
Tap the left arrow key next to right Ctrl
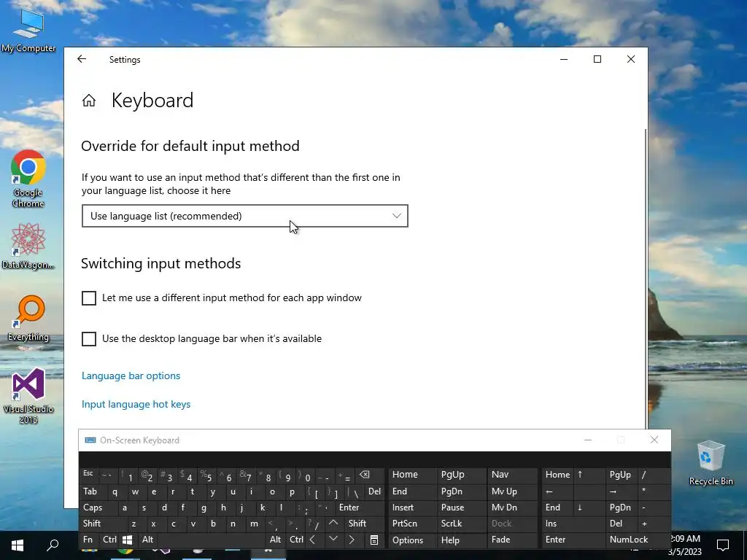(x=312, y=540)
